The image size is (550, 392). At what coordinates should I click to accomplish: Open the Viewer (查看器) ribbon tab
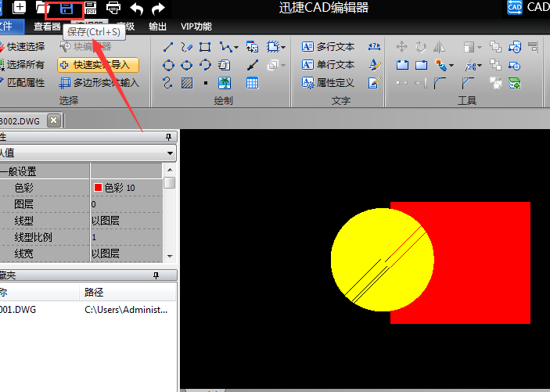coord(47,27)
